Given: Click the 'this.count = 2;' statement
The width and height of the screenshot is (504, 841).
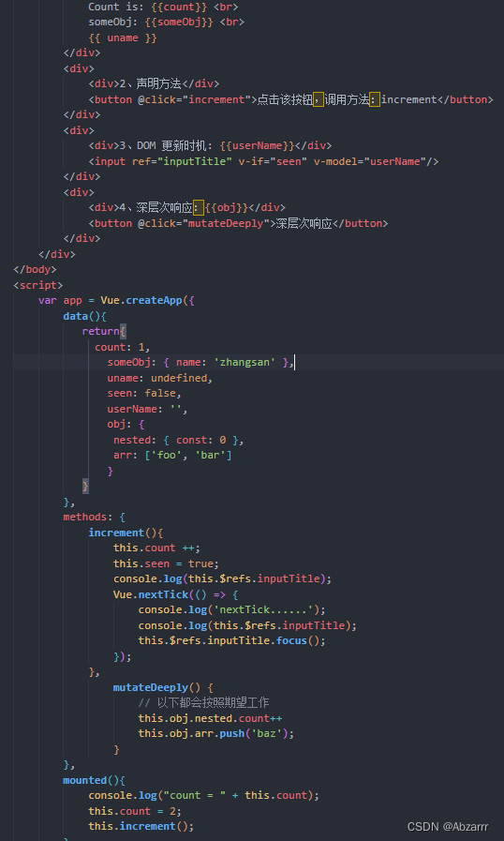Looking at the screenshot, I should pos(135,811).
